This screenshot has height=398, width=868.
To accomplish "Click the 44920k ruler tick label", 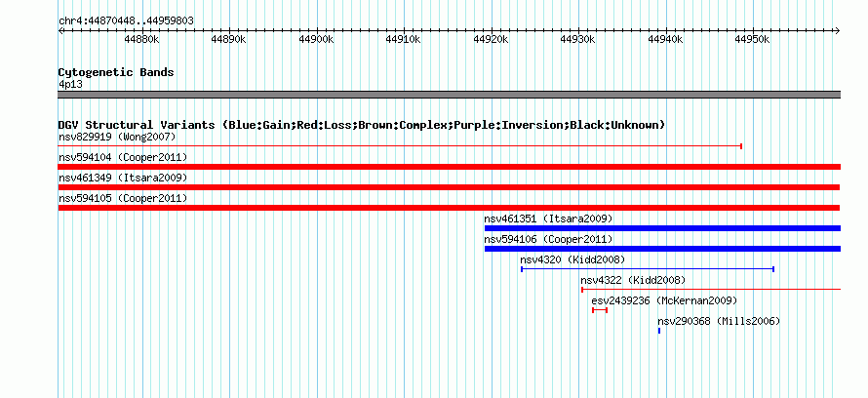I will 491,40.
